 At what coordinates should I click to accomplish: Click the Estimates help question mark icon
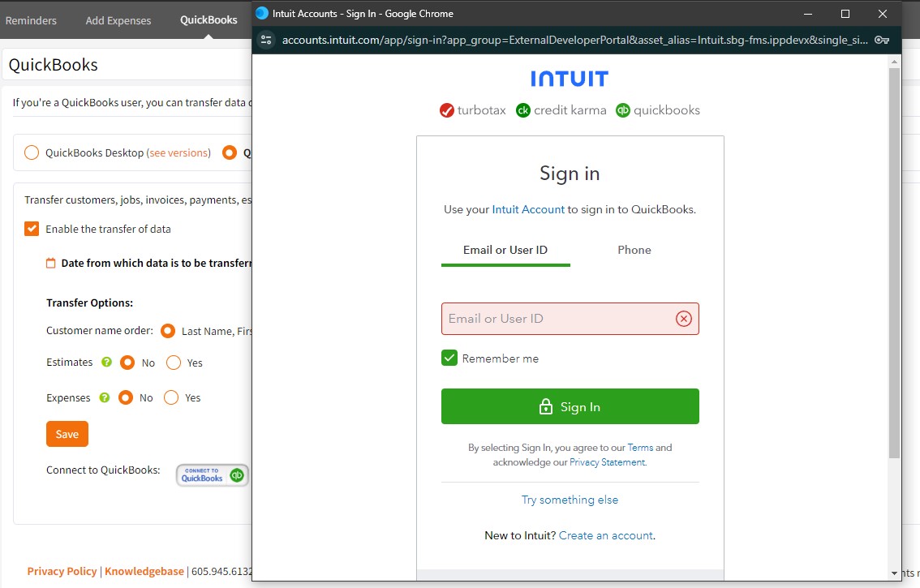(x=106, y=362)
